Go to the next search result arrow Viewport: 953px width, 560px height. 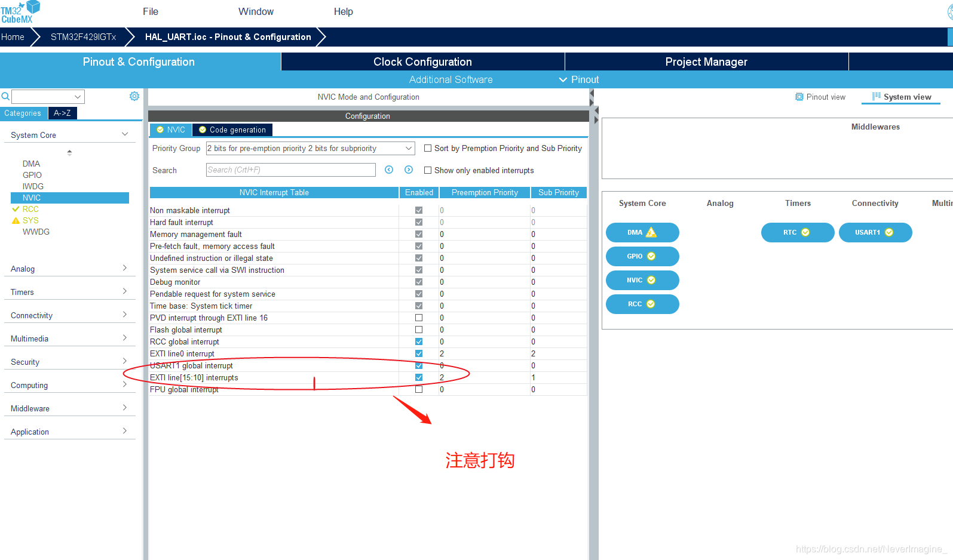409,170
